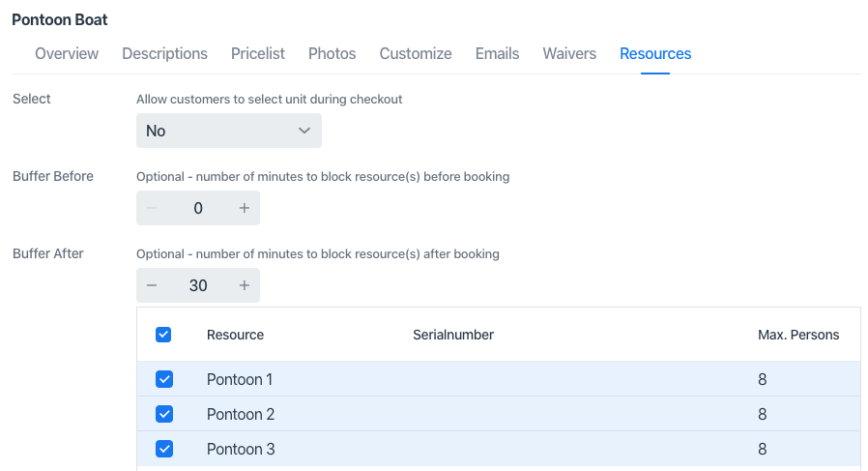
Task: Toggle the select-all resources checkbox
Action: 164,335
